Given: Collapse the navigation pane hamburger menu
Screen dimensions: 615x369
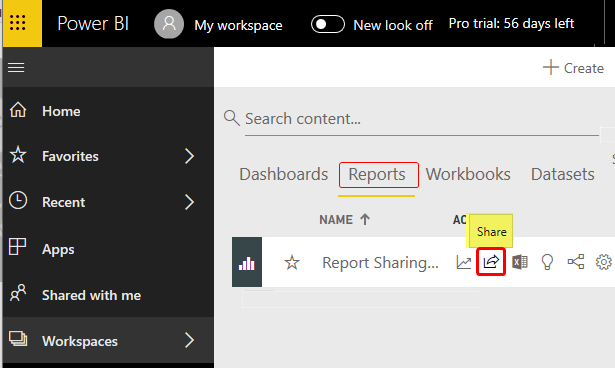Looking at the screenshot, I should tap(16, 67).
